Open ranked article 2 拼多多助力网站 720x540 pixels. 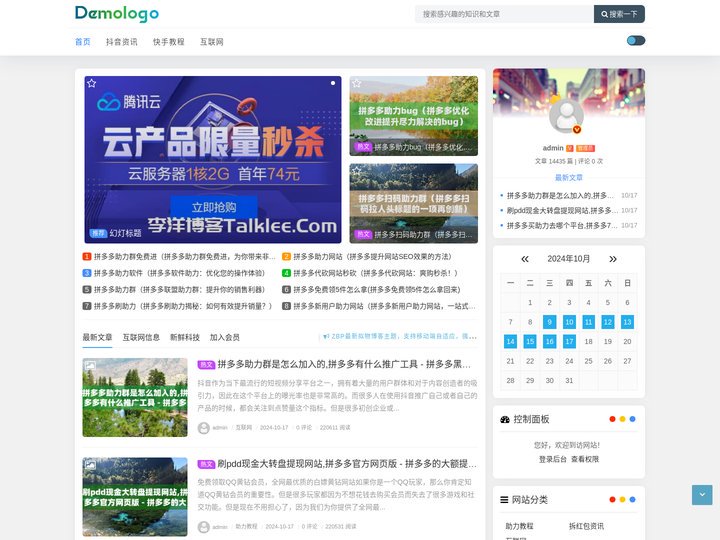tap(366, 257)
